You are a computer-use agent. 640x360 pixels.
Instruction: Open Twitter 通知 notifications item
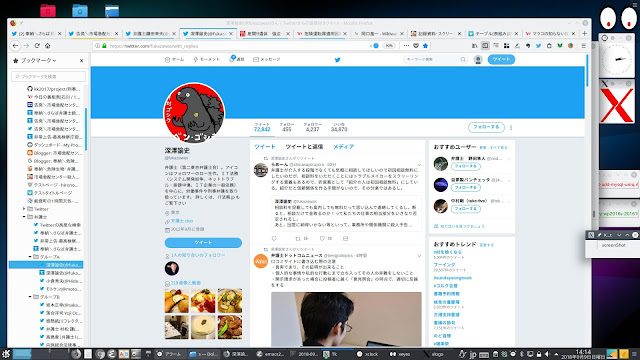[x=237, y=59]
